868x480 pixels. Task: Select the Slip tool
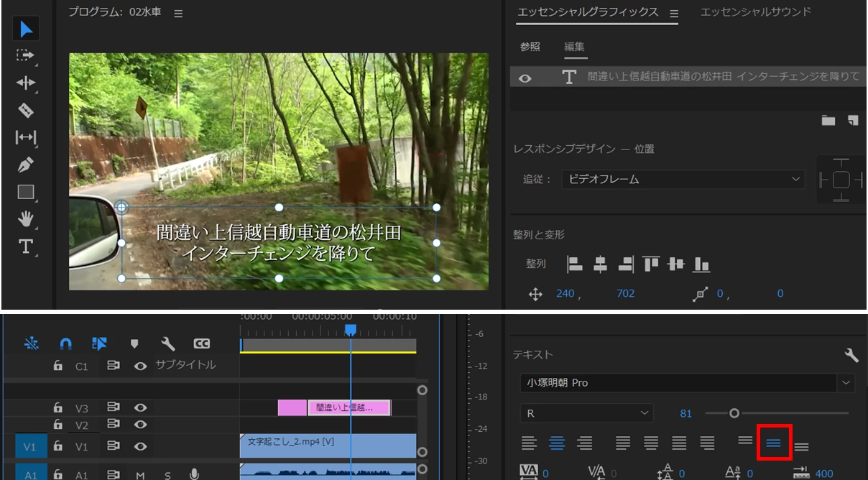pyautogui.click(x=26, y=137)
